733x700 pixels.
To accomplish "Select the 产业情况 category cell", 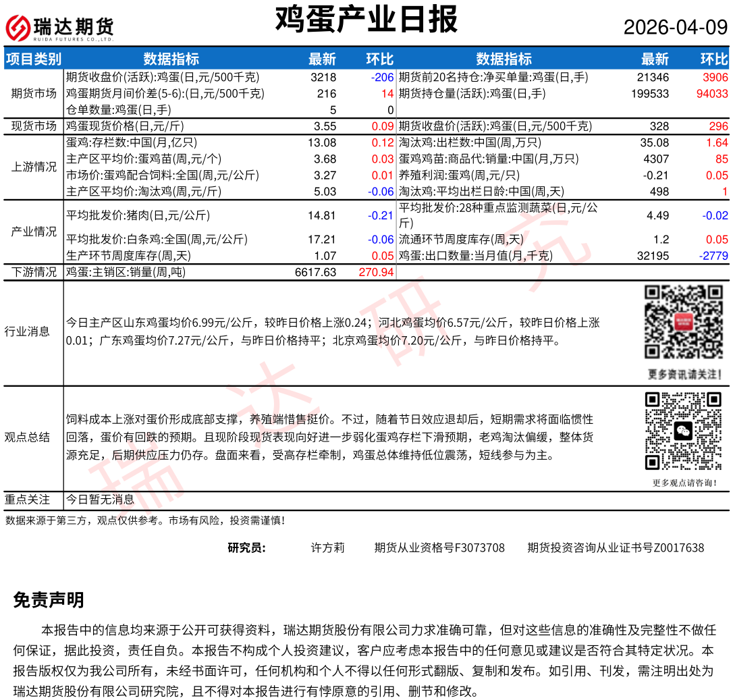I will pyautogui.click(x=34, y=232).
